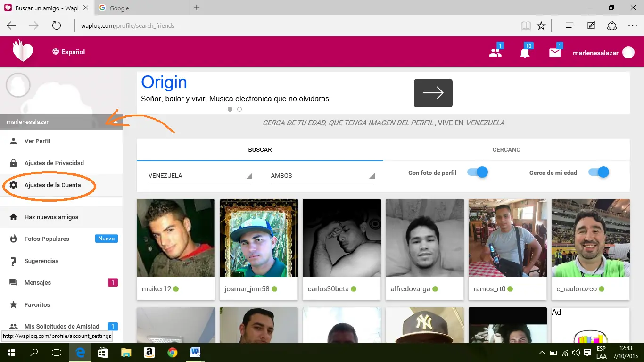Open the Edge More actions menu
Image resolution: width=644 pixels, height=362 pixels.
coord(633,26)
